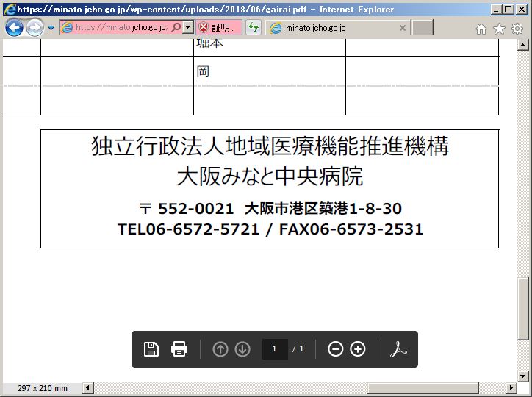This screenshot has width=532, height=397.
Task: Click the horizontal scrollbar left arrow
Action: click(88, 387)
